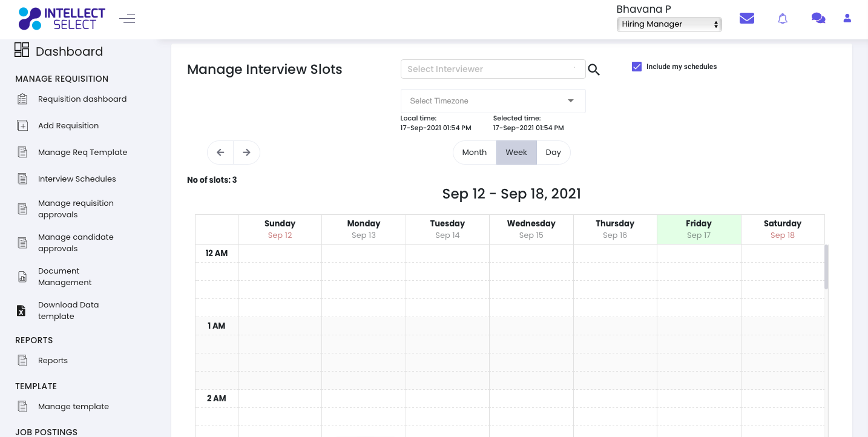The height and width of the screenshot is (437, 868).
Task: Open Interview Schedules link
Action: (77, 179)
